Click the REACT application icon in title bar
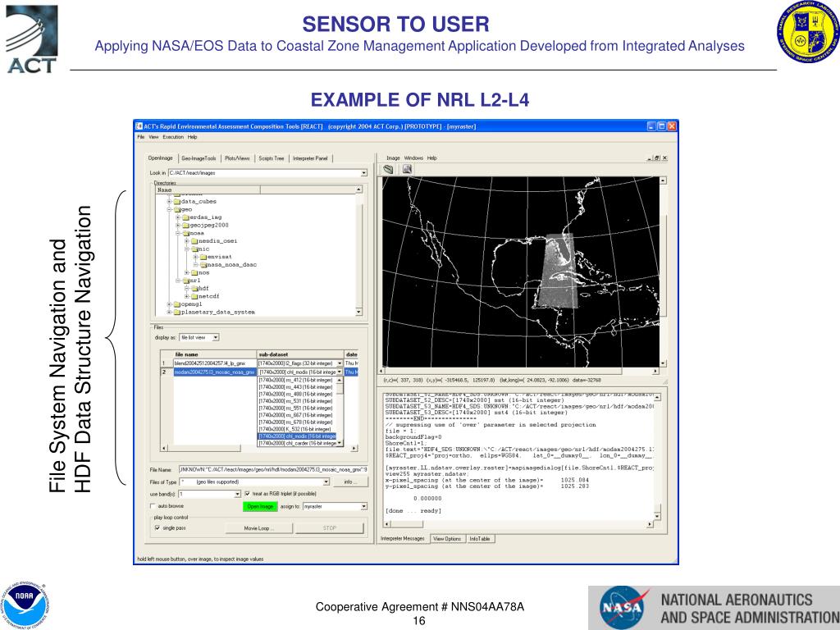The height and width of the screenshot is (630, 840). [139, 126]
